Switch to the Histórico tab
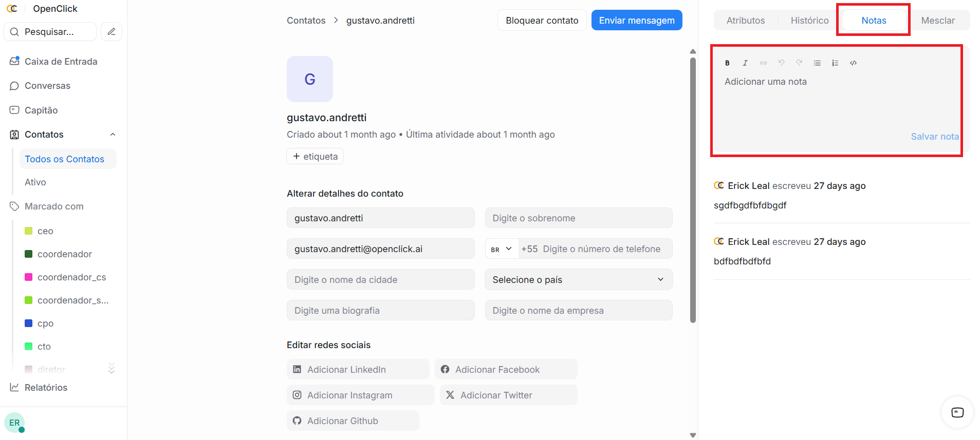This screenshot has height=440, width=980. pyautogui.click(x=809, y=21)
